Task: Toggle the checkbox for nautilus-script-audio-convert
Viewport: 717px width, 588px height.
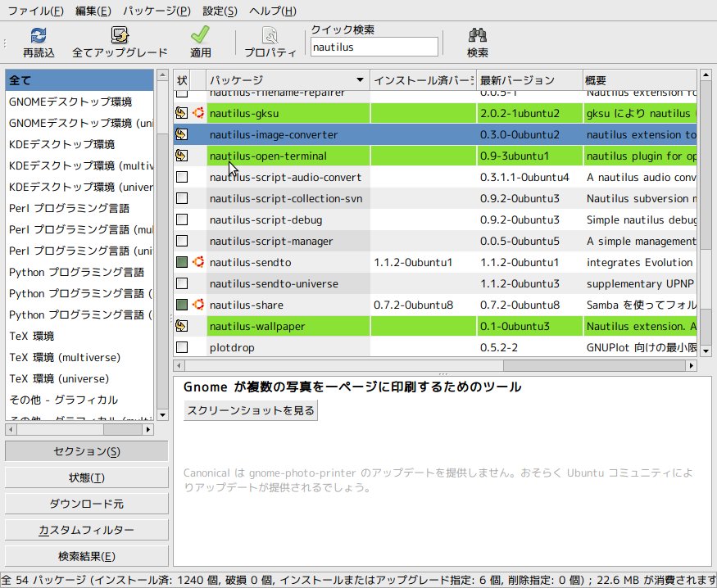Action: pos(182,177)
